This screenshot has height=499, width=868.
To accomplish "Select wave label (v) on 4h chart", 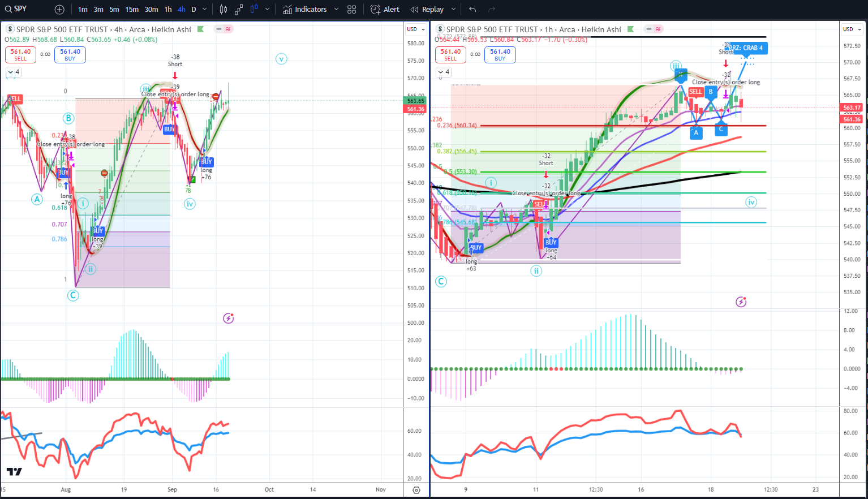I will [281, 59].
